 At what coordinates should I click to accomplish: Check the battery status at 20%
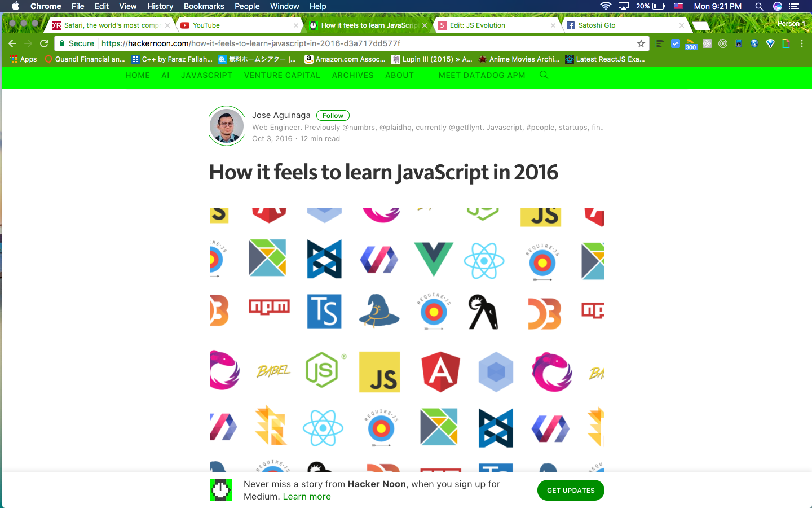[651, 6]
